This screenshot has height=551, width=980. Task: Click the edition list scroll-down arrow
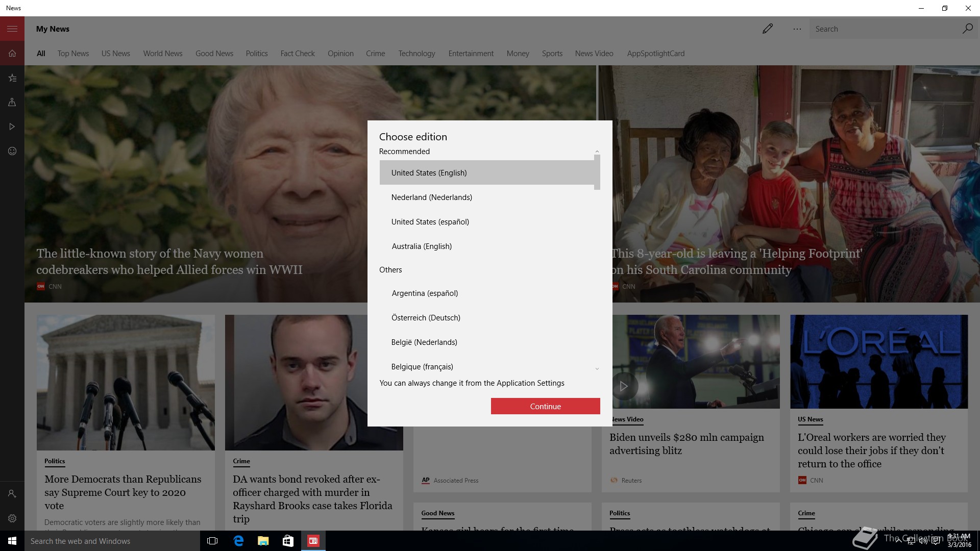coord(597,369)
